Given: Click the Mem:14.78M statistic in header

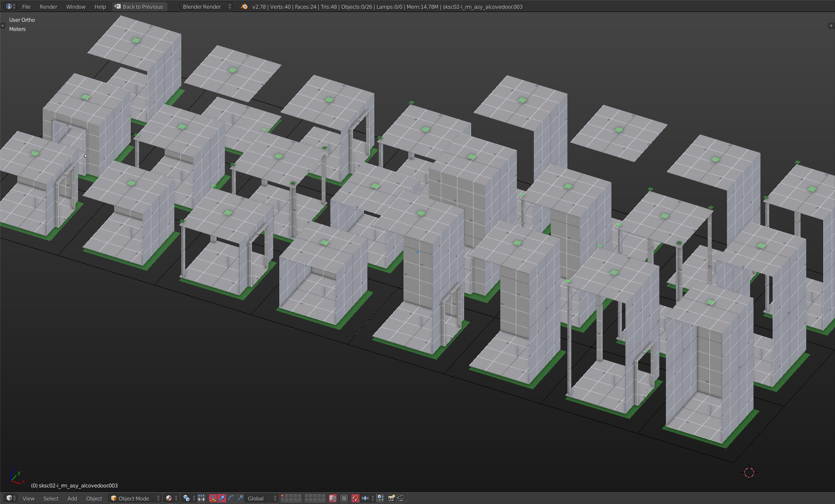Looking at the screenshot, I should pyautogui.click(x=422, y=7).
